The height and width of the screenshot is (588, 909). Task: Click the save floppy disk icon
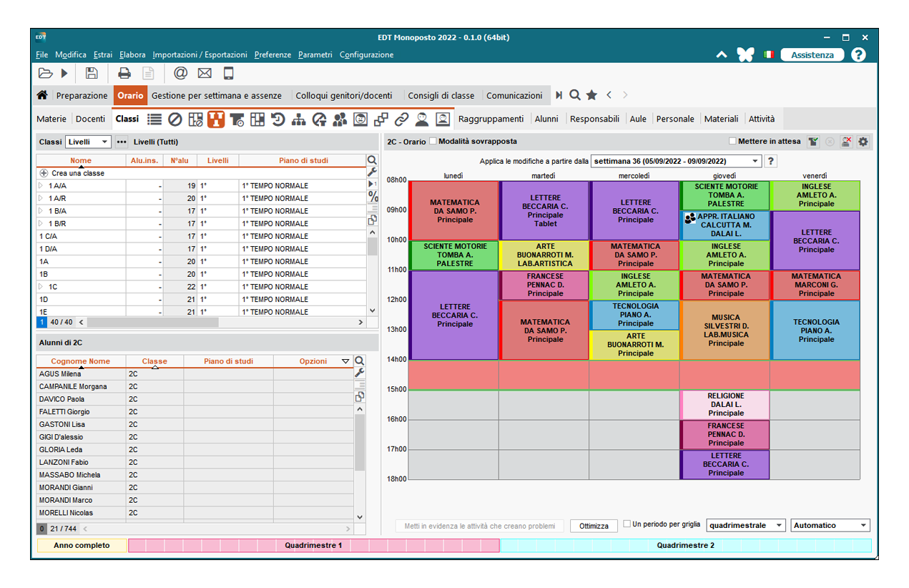[x=92, y=72]
